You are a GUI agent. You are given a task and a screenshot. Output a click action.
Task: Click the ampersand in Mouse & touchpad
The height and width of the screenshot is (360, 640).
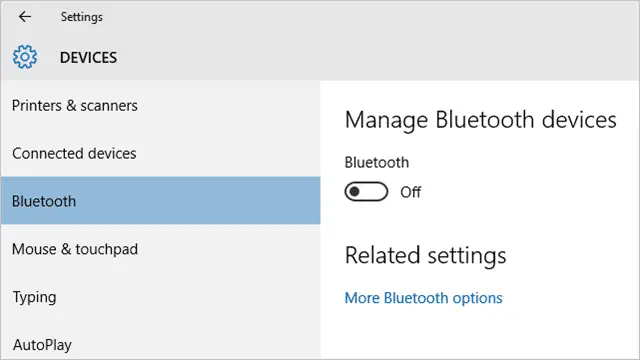pyautogui.click(x=66, y=249)
